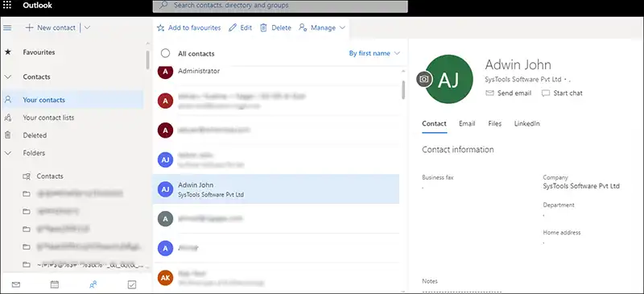Delete the selected contact
Screen dimensions: 644x294
click(x=275, y=27)
